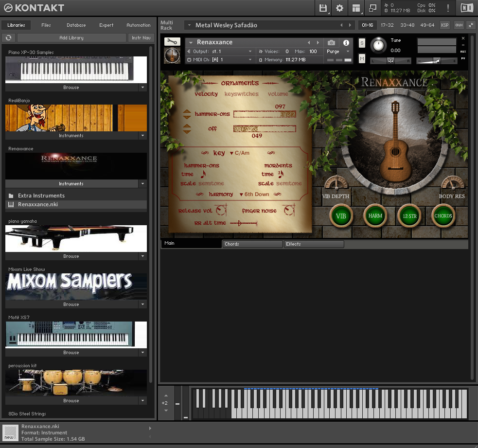Open the multi rack name dropdown arrow
The width and height of the screenshot is (478, 448).
click(189, 25)
